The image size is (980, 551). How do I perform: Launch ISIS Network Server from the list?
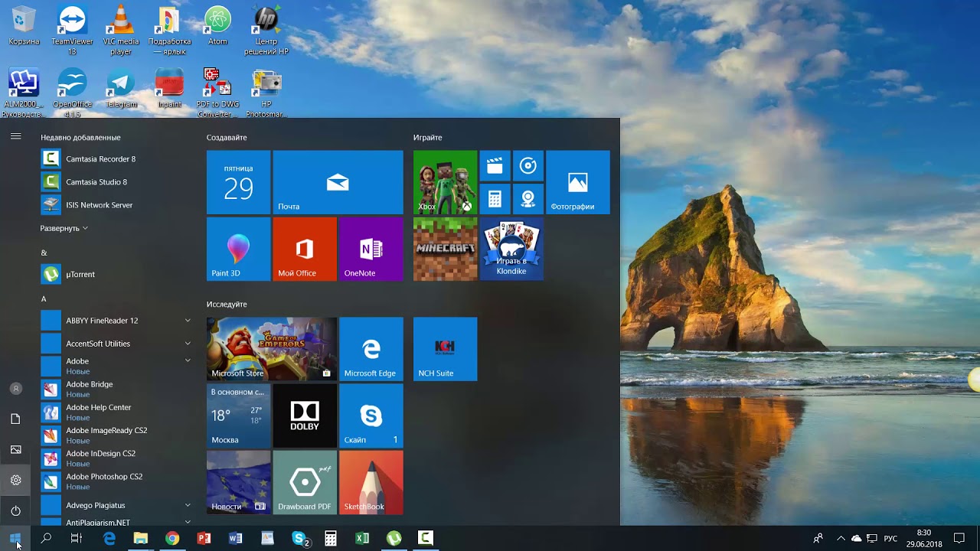click(116, 205)
